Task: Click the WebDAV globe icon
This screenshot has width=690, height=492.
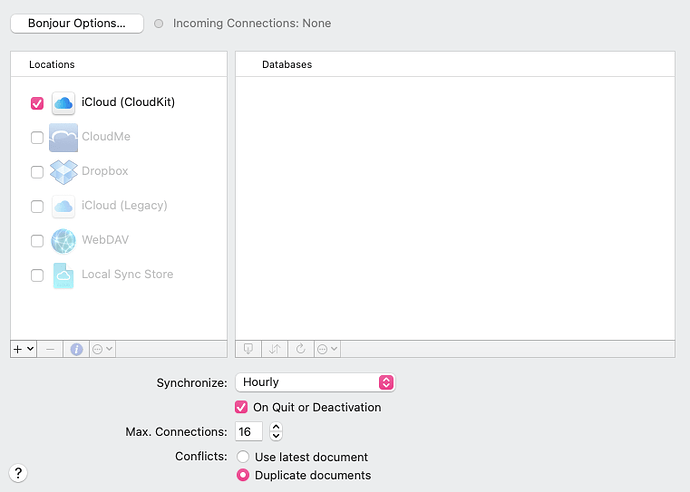Action: click(x=64, y=240)
